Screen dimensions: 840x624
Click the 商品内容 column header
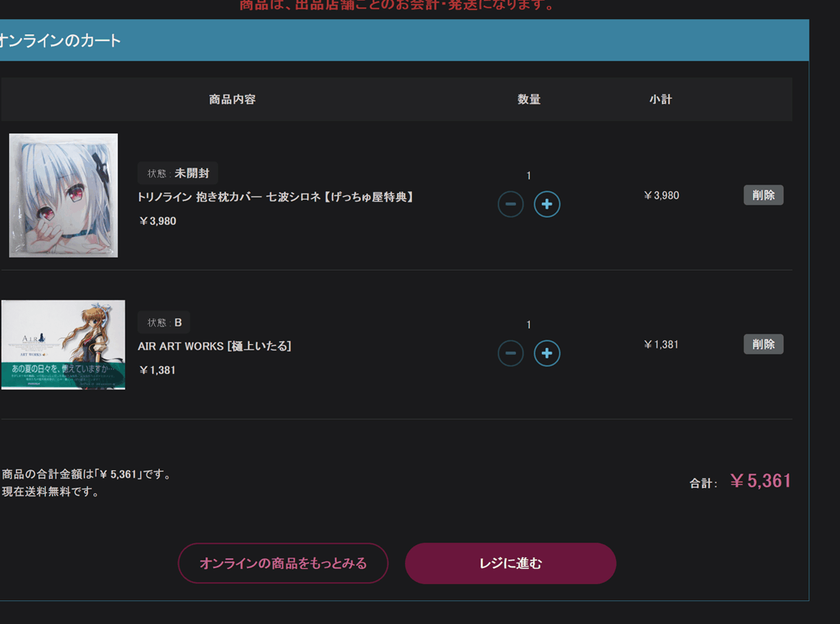pos(232,99)
